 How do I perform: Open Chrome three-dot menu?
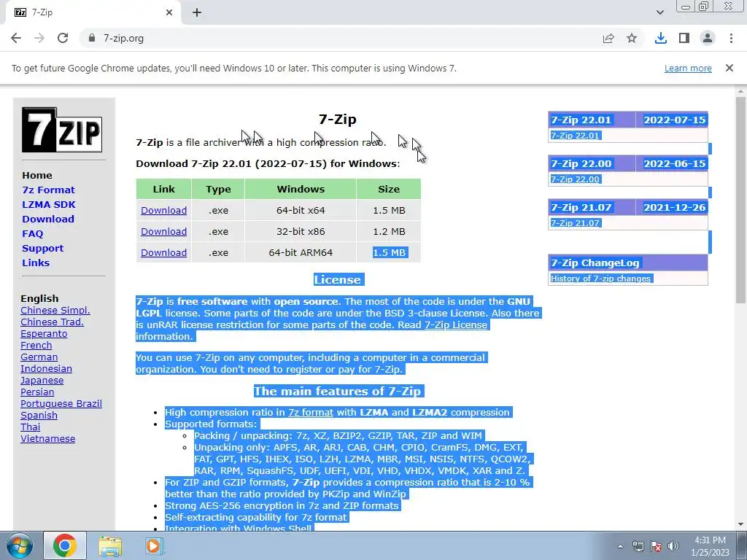point(731,38)
